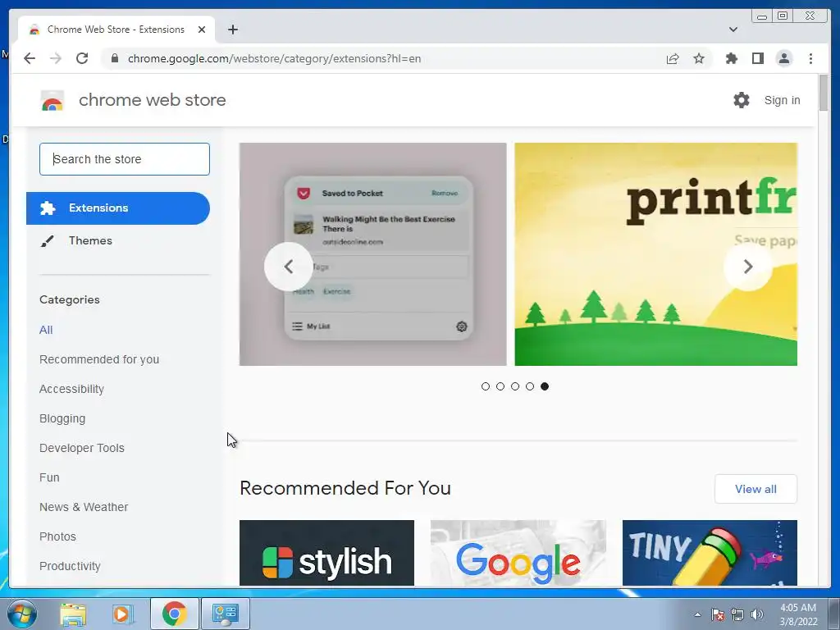Open tab search dropdown arrow
840x630 pixels.
[733, 30]
